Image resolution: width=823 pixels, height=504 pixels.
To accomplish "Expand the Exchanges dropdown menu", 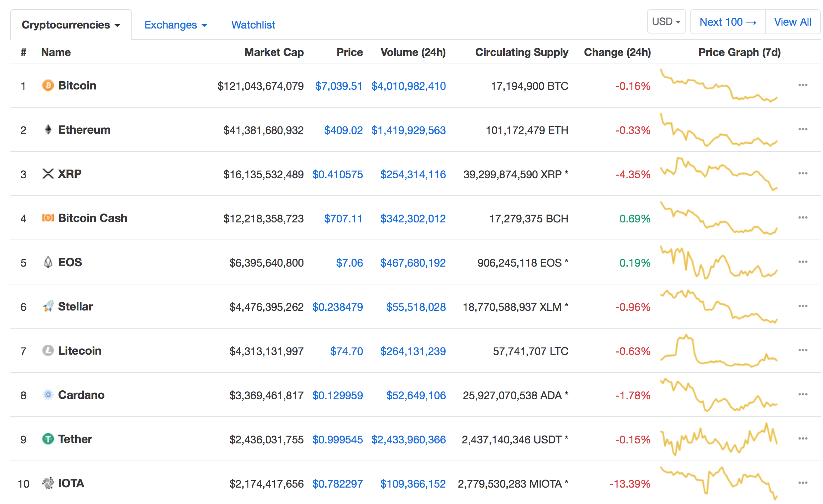I will click(175, 25).
